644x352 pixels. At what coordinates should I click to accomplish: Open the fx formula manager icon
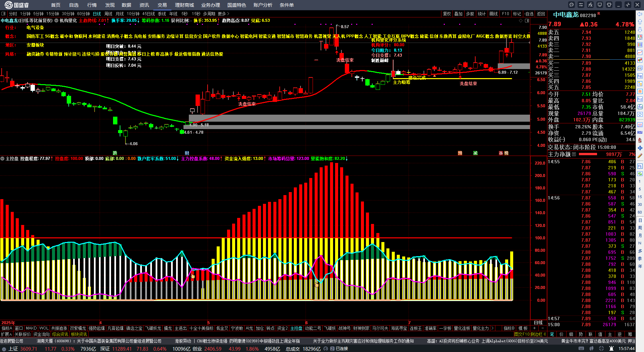pos(590,5)
